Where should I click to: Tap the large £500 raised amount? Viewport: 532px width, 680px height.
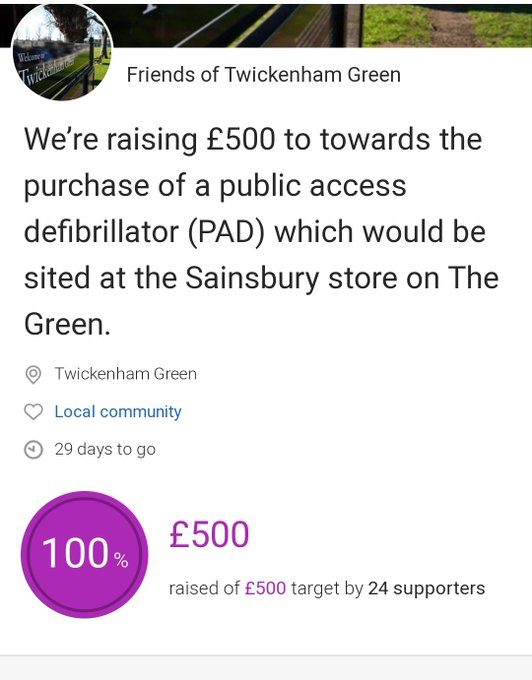(209, 534)
